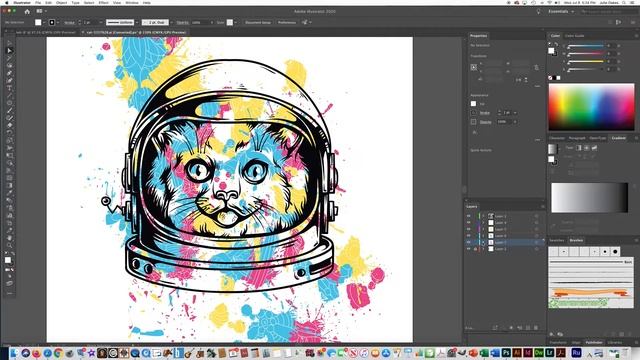Switch to the Character tab

pyautogui.click(x=557, y=138)
